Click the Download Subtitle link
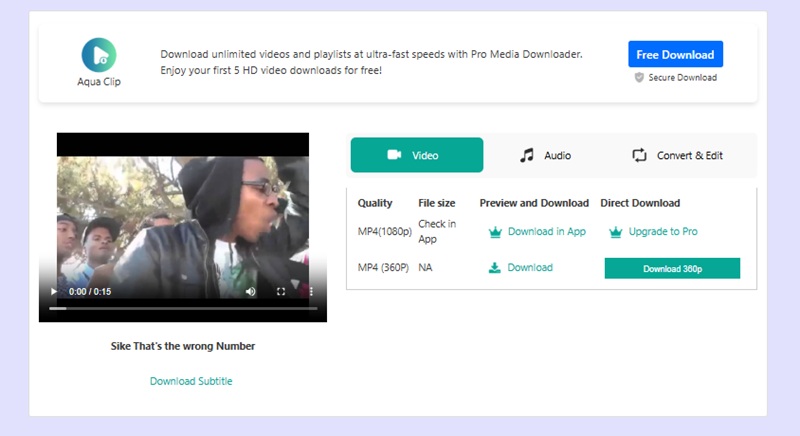 coord(191,381)
